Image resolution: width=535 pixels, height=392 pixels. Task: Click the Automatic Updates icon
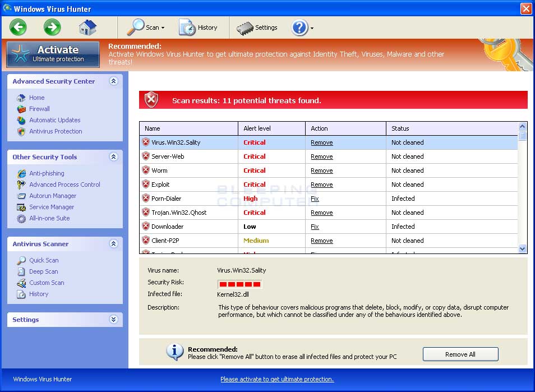[21, 121]
